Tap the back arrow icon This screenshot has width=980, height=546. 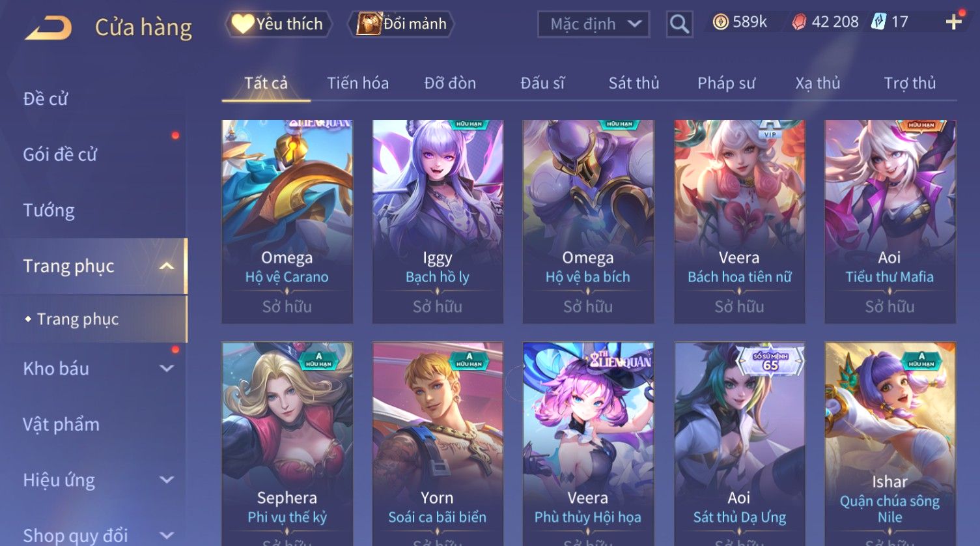[48, 28]
